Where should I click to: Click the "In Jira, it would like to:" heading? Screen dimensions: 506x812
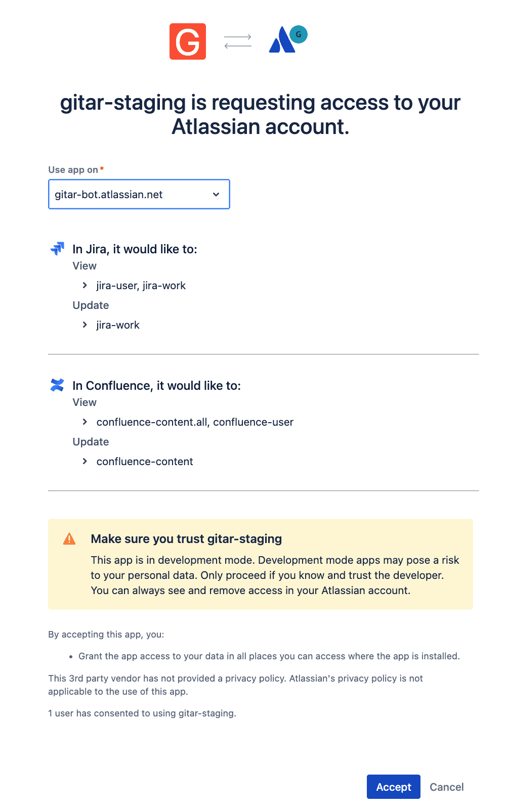[135, 249]
